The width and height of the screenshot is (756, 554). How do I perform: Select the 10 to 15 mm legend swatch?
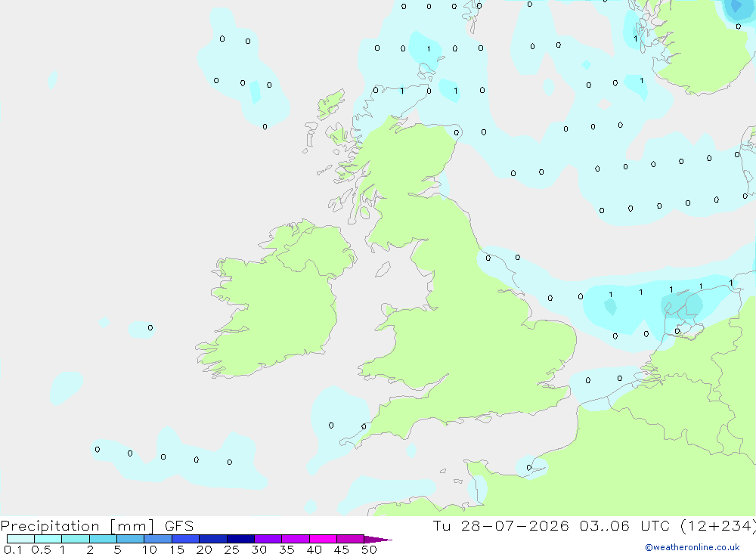158,539
